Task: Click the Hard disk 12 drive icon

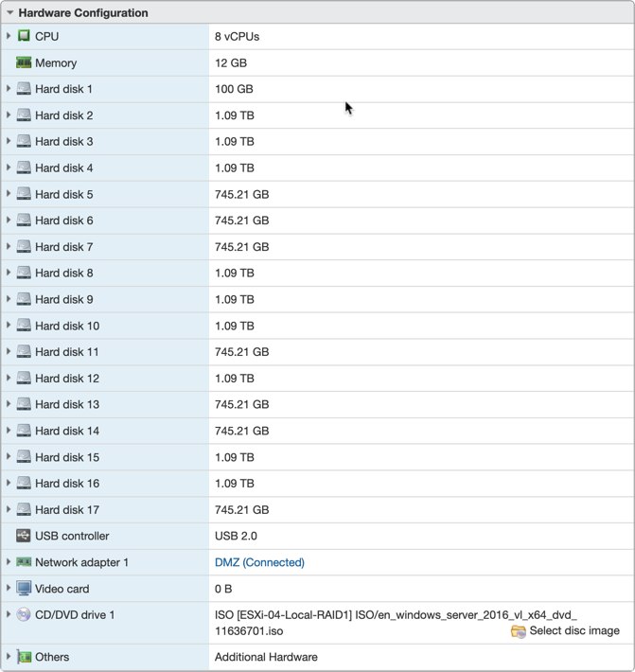Action: pyautogui.click(x=24, y=378)
